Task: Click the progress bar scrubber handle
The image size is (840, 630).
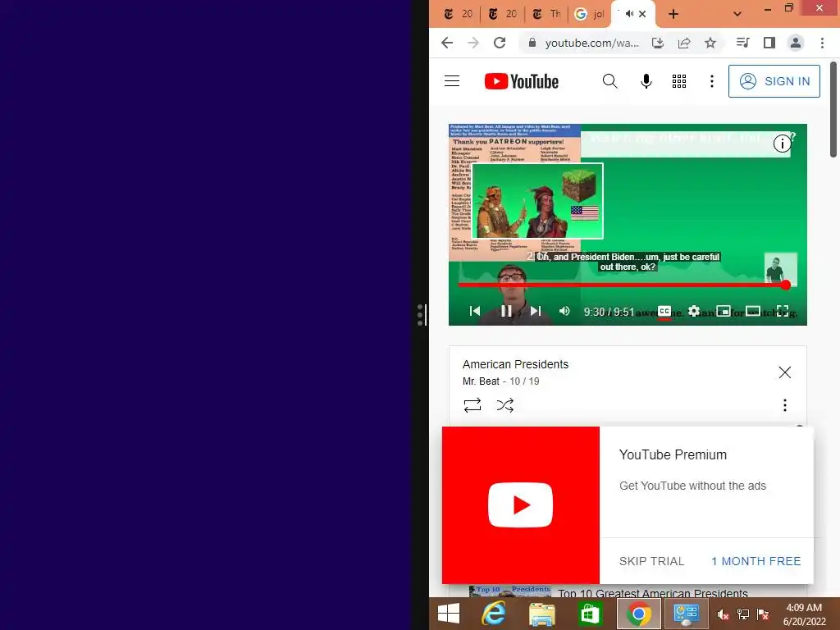Action: 785,285
